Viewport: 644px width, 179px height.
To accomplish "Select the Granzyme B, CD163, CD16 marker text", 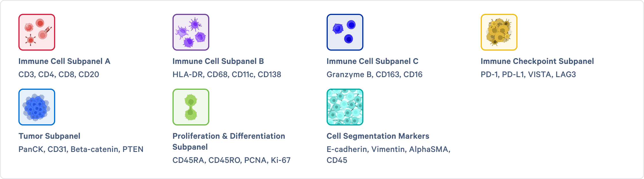I will pos(374,75).
